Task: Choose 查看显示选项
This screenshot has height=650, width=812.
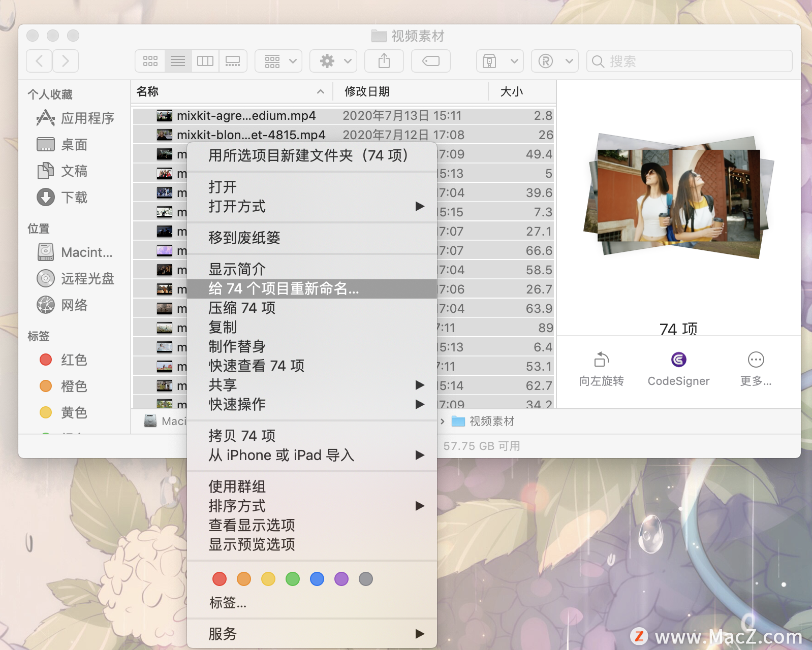Action: (x=312, y=525)
